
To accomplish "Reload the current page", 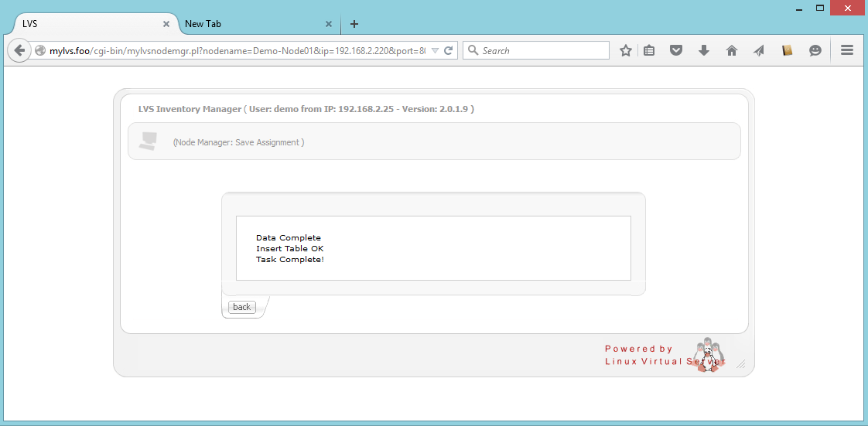I will point(448,50).
